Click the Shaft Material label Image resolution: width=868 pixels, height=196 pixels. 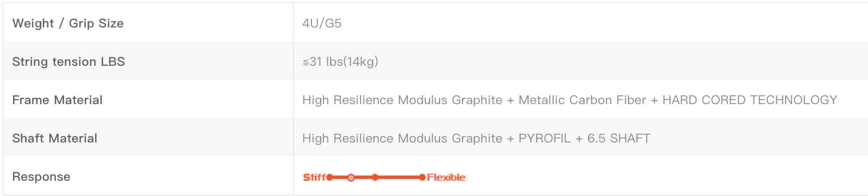[x=55, y=139]
